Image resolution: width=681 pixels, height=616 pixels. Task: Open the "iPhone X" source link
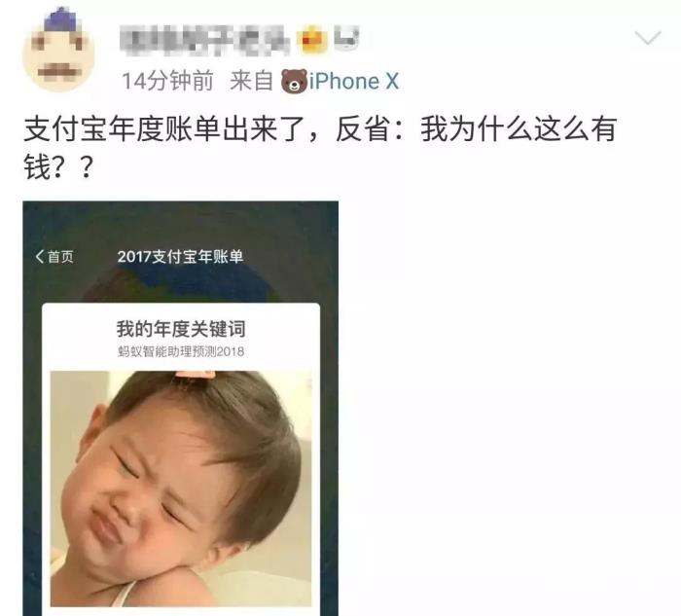pos(353,81)
